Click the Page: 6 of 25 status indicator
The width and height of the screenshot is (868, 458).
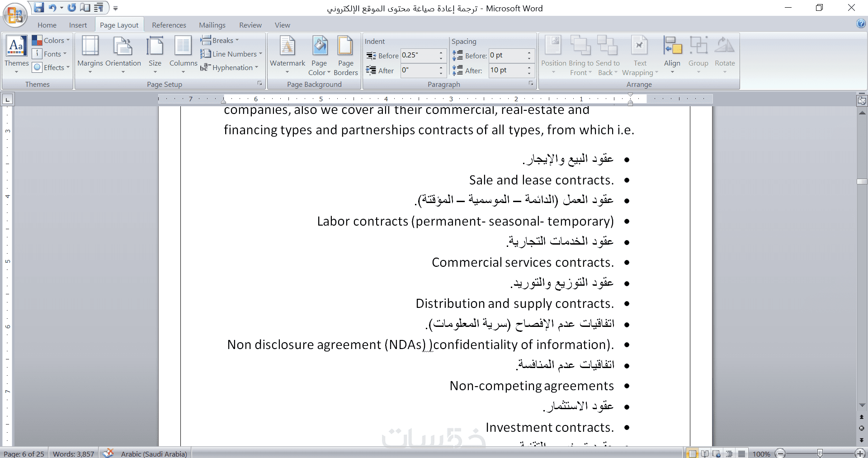24,453
